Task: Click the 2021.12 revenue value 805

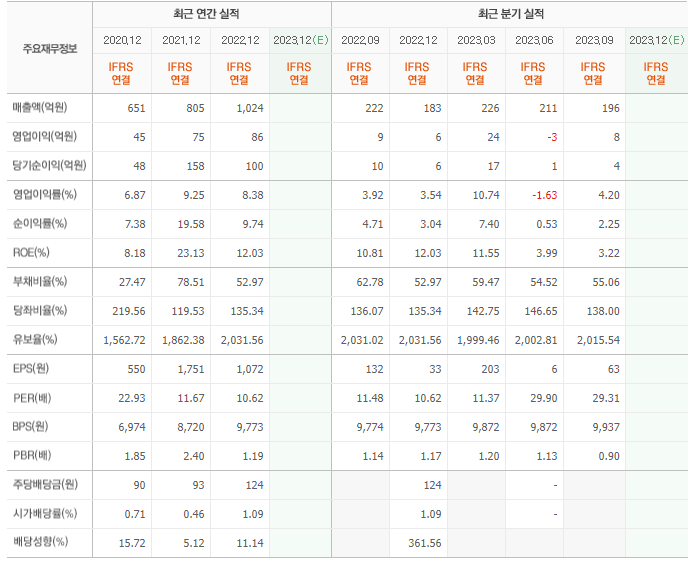Action: pos(195,108)
